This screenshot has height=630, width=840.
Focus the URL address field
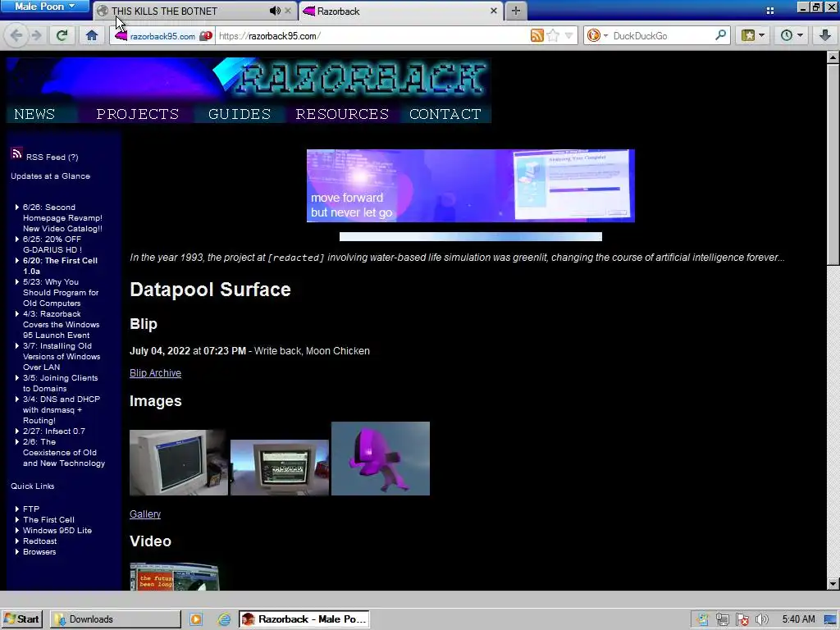click(x=372, y=36)
